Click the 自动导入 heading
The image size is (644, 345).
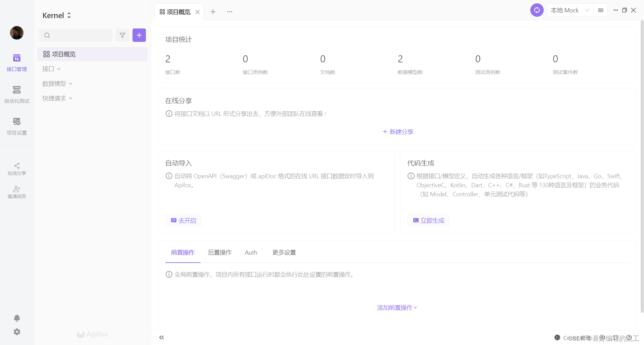(178, 163)
